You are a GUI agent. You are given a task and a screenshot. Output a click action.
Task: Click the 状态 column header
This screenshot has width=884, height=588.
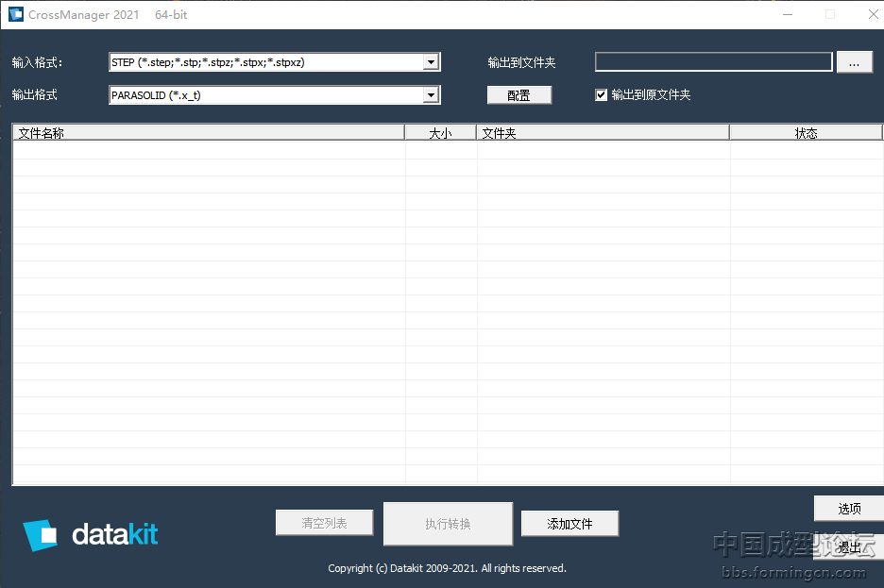(806, 133)
